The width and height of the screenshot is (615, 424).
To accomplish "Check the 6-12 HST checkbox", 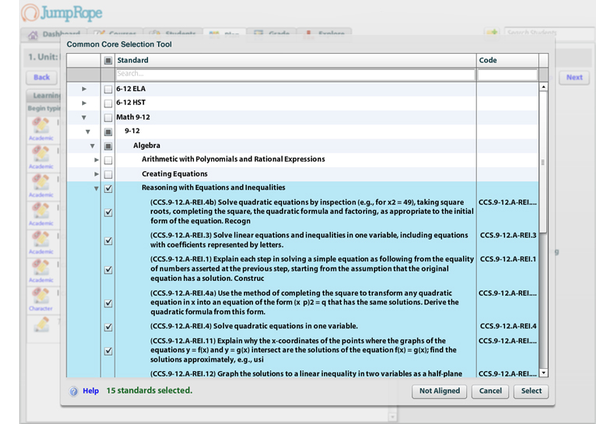I will 108,103.
